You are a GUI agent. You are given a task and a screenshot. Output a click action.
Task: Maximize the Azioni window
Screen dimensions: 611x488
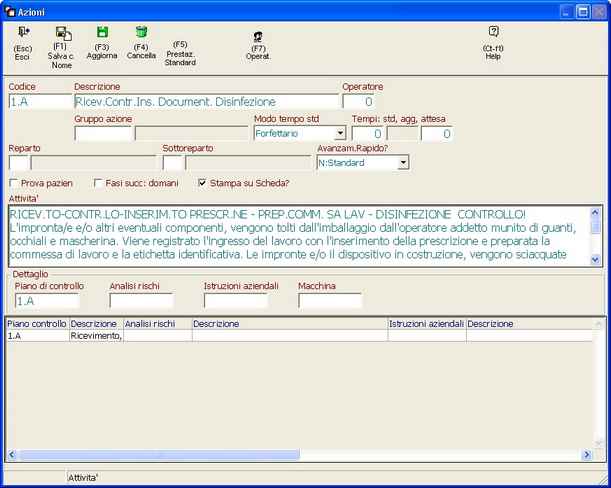[583, 12]
